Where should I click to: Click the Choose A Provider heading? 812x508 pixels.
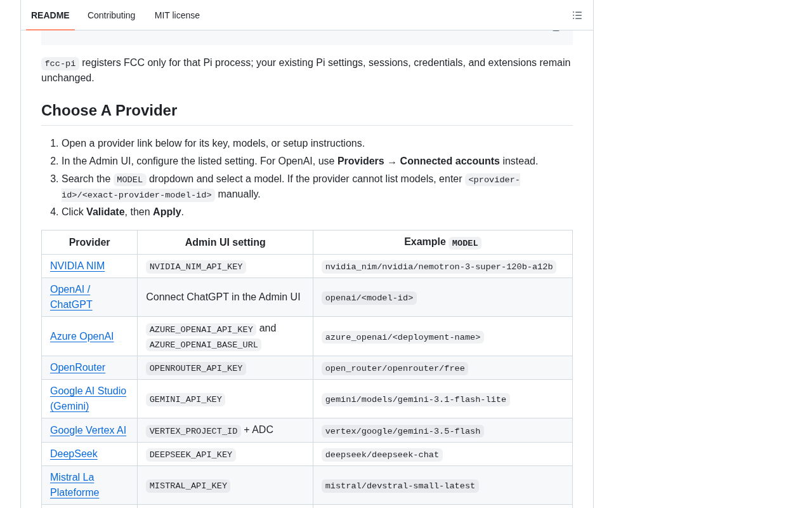point(109,110)
